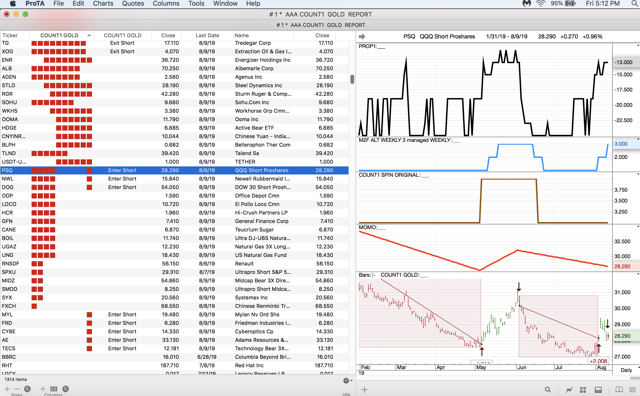Search columns with the Columns magnifier icon

(65, 389)
